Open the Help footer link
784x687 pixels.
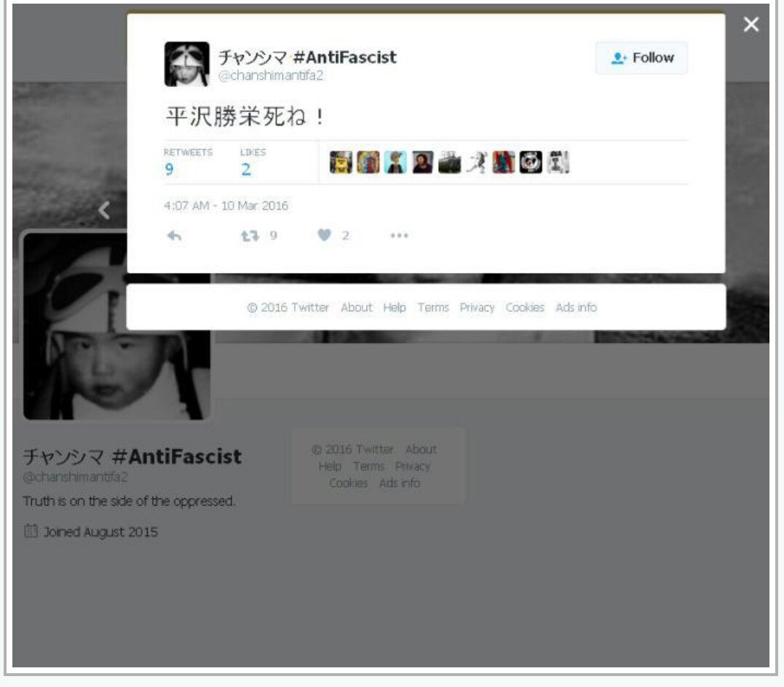pyautogui.click(x=395, y=308)
